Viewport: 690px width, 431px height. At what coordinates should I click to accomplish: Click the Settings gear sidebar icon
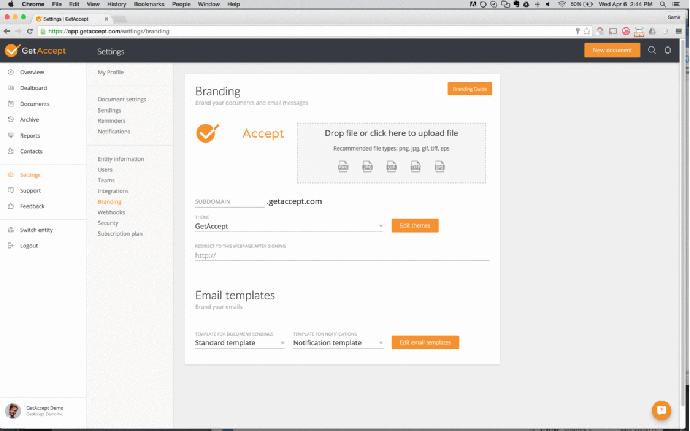[x=11, y=175]
